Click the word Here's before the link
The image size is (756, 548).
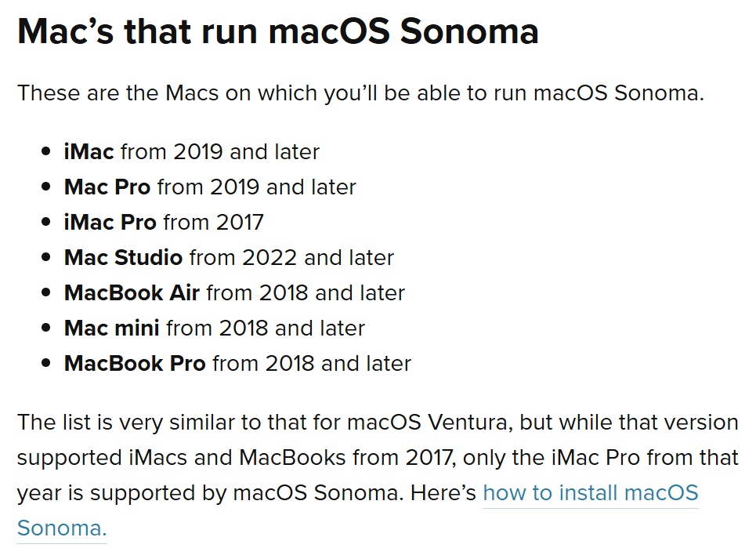tap(443, 493)
